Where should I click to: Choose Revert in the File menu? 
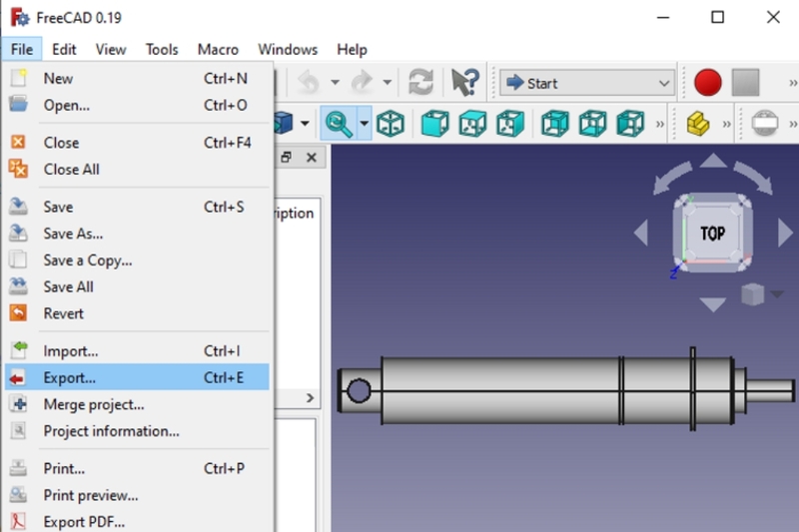(137, 313)
